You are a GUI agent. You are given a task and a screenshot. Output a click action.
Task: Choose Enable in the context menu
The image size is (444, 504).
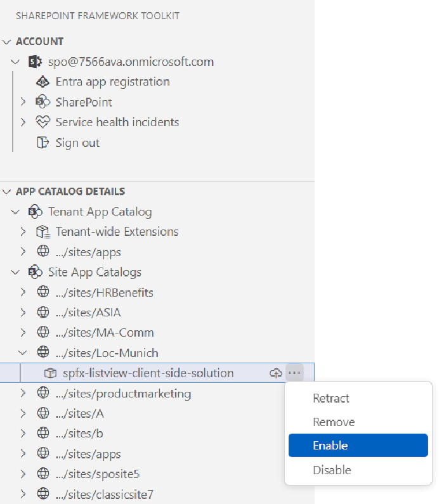tap(330, 446)
